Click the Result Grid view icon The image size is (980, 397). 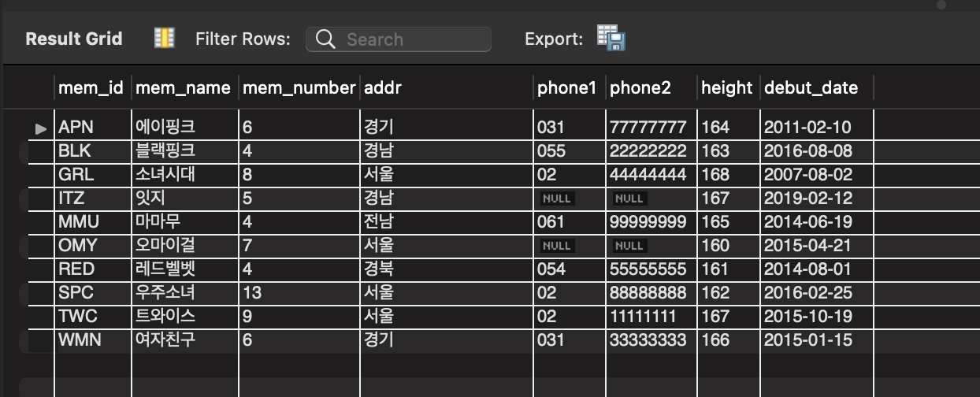(164, 39)
